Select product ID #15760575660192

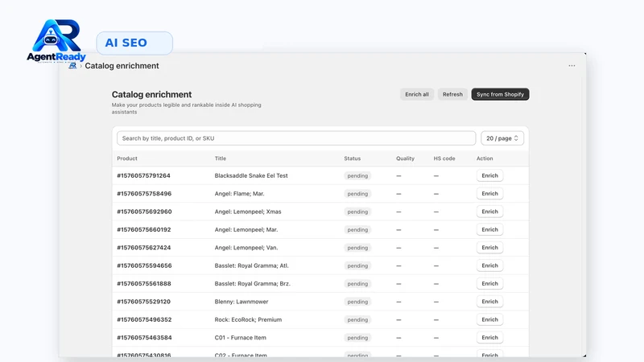click(x=144, y=230)
